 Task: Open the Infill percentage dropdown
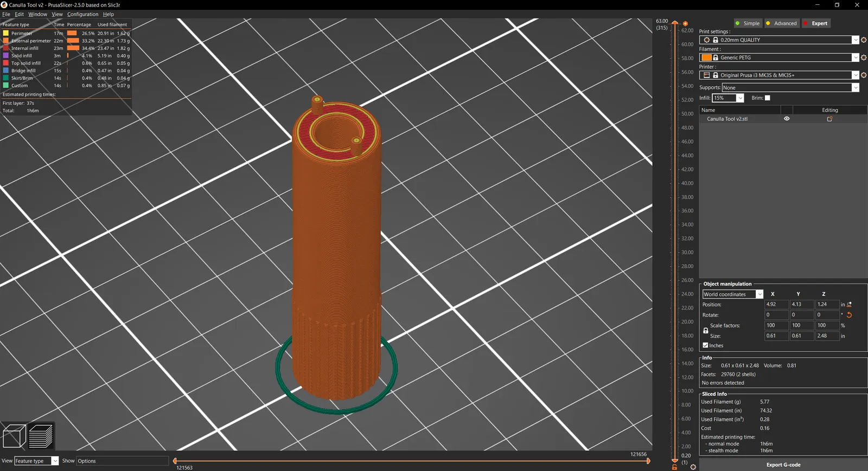[x=740, y=98]
